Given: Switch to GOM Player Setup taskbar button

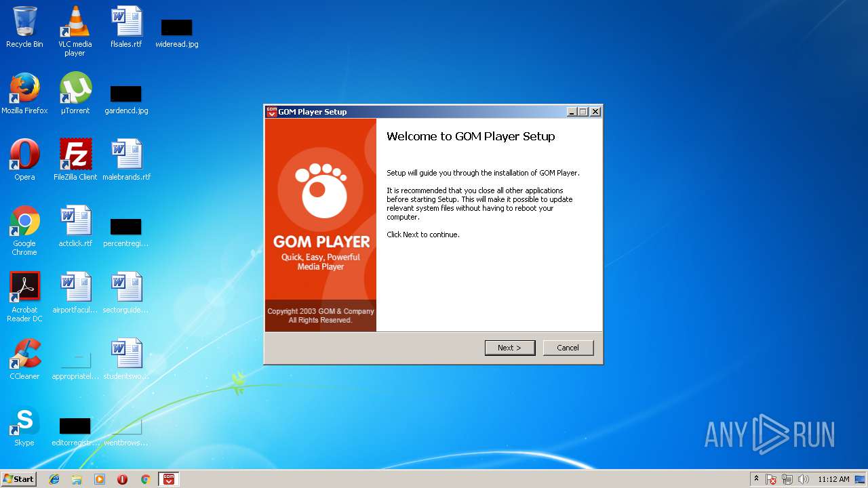Looking at the screenshot, I should click(x=169, y=479).
